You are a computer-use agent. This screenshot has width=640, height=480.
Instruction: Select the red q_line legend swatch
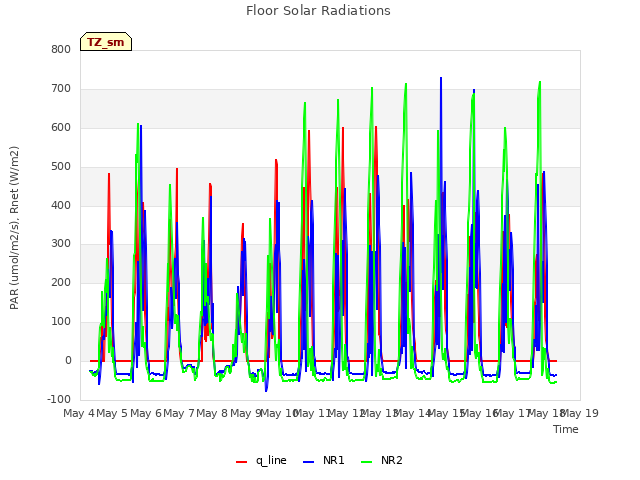pyautogui.click(x=242, y=462)
